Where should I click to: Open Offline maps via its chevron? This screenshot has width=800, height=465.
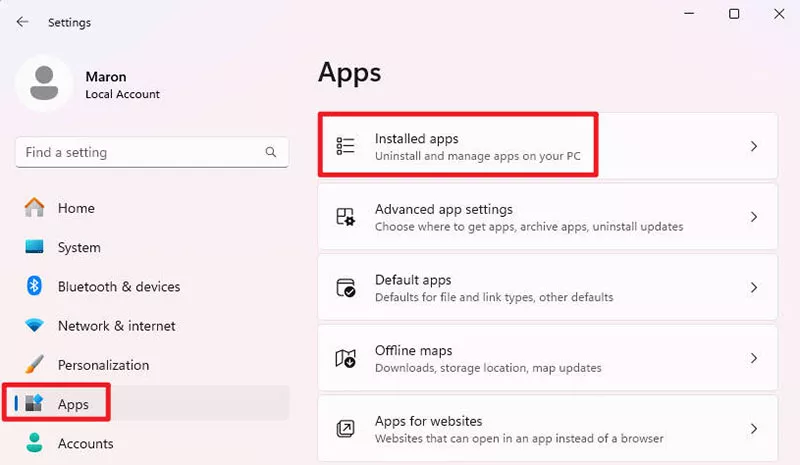pyautogui.click(x=754, y=358)
